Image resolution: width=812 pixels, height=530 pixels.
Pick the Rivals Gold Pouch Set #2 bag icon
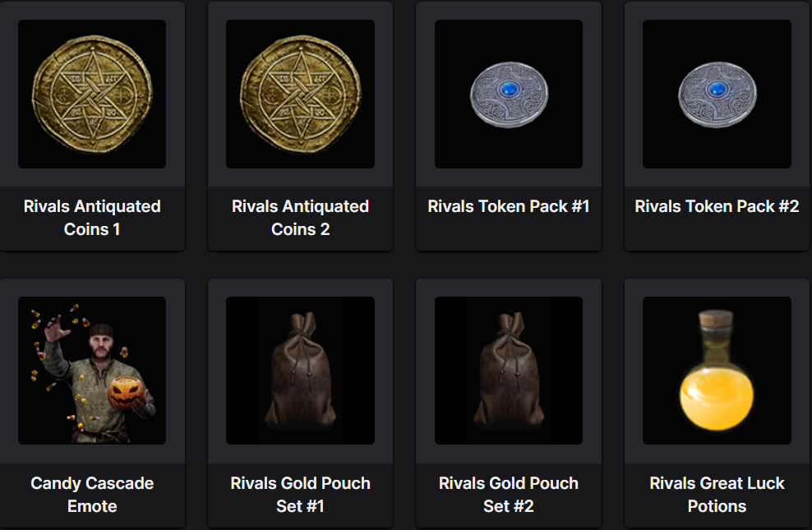point(509,371)
